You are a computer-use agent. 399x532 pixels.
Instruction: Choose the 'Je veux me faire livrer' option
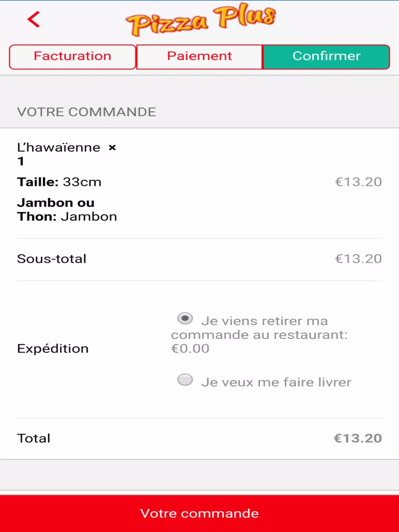point(185,380)
